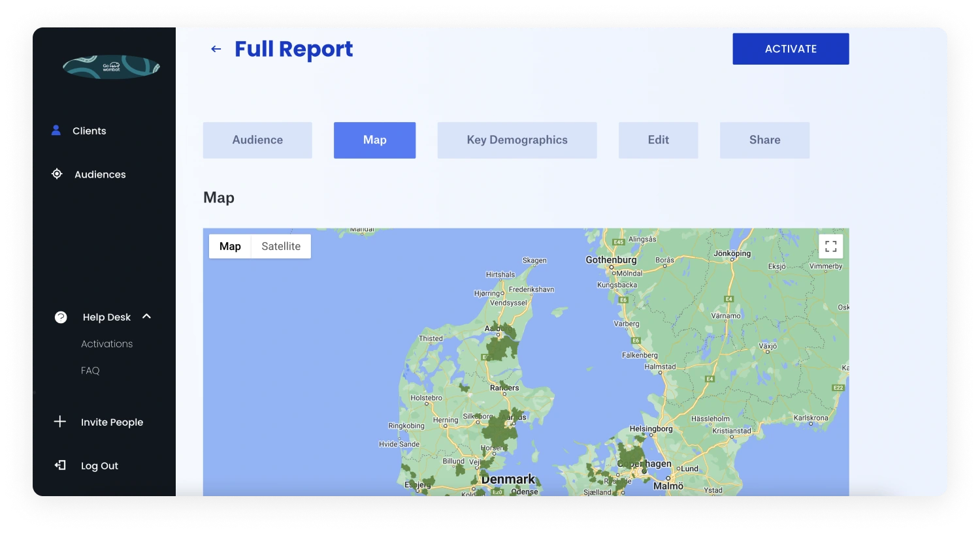Viewport: 980px width, 534px height.
Task: Click the Holstebro label on map
Action: point(426,398)
